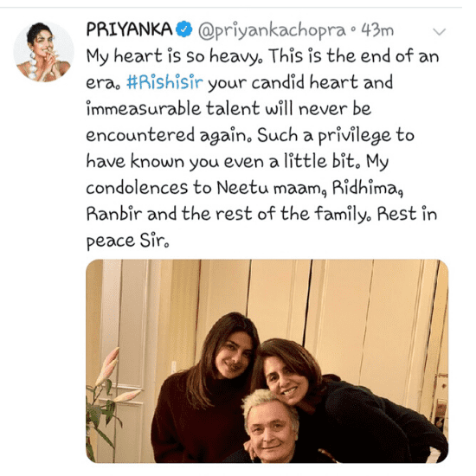
Task: Click the word 'condolences' in the tweet
Action: point(137,188)
